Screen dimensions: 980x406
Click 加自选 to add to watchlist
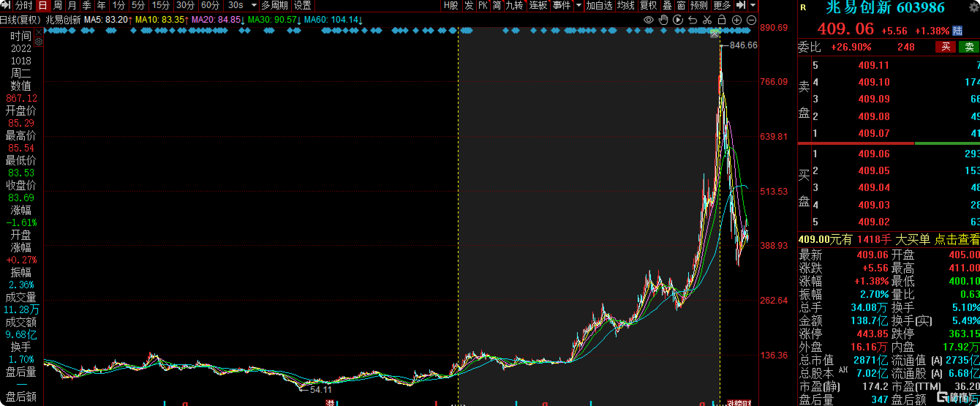(x=599, y=5)
